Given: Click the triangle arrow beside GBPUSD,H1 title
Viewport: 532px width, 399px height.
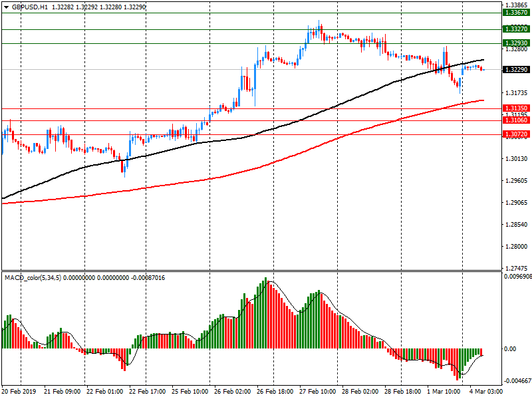Looking at the screenshot, I should click(x=6, y=7).
